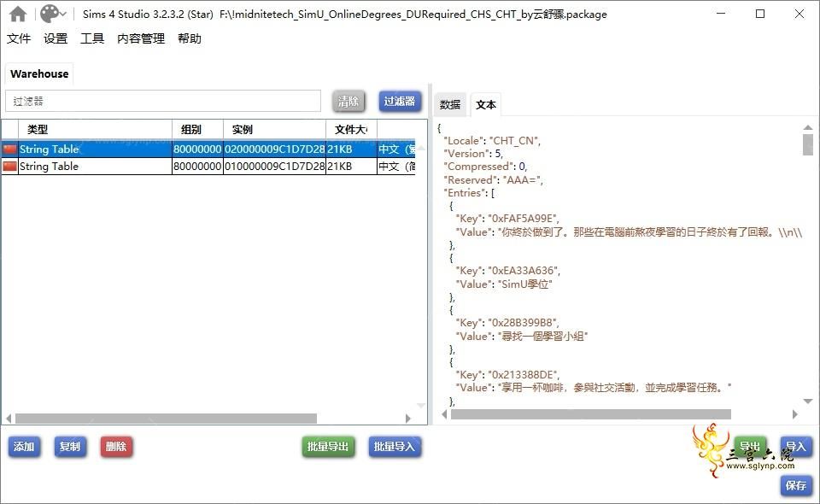Click the 批量导出 batch export button
This screenshot has height=504, width=820.
tap(328, 447)
